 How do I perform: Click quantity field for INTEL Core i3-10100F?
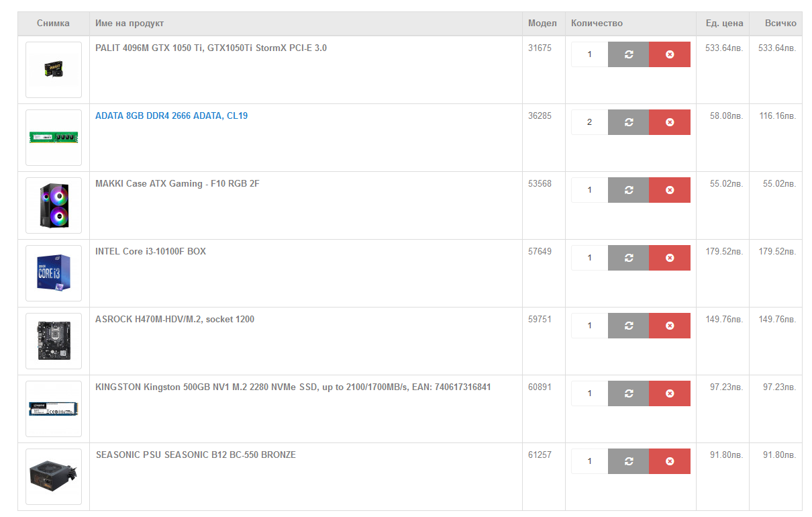click(x=589, y=258)
